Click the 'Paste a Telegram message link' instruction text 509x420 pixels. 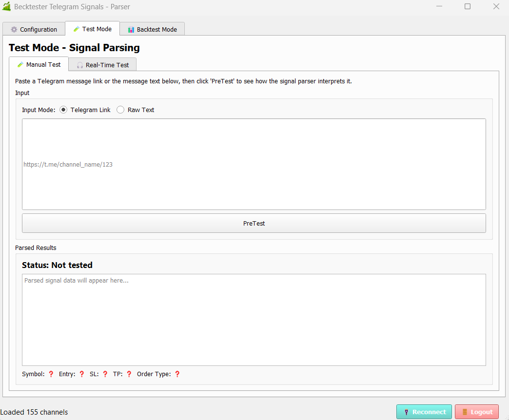(183, 81)
